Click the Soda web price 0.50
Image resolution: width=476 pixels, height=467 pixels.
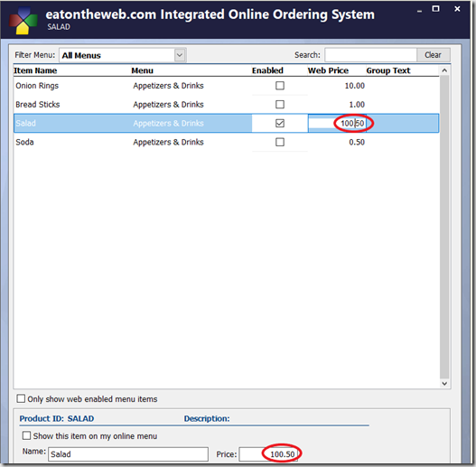357,142
